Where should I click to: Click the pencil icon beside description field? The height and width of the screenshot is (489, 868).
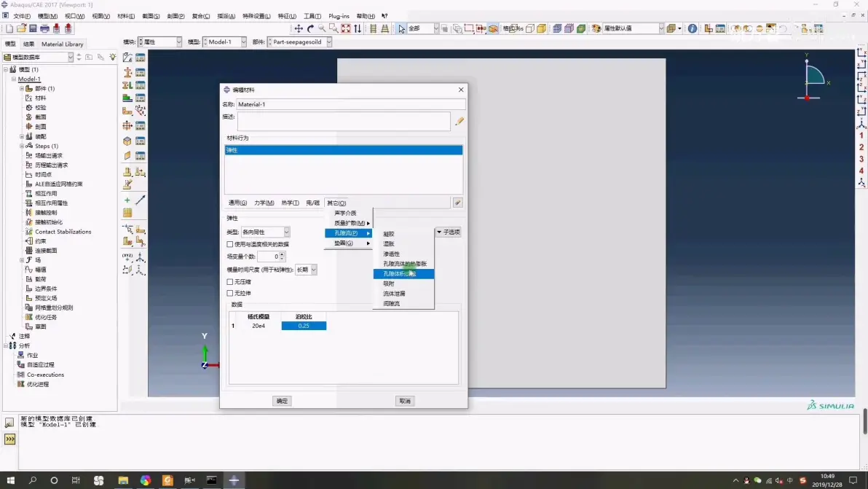click(459, 122)
